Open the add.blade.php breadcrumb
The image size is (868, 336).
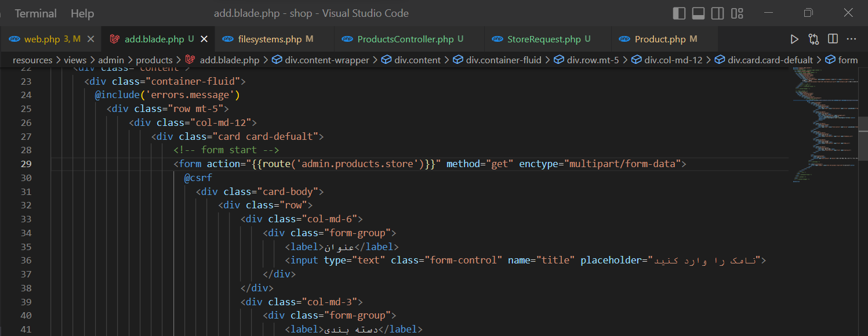[230, 60]
